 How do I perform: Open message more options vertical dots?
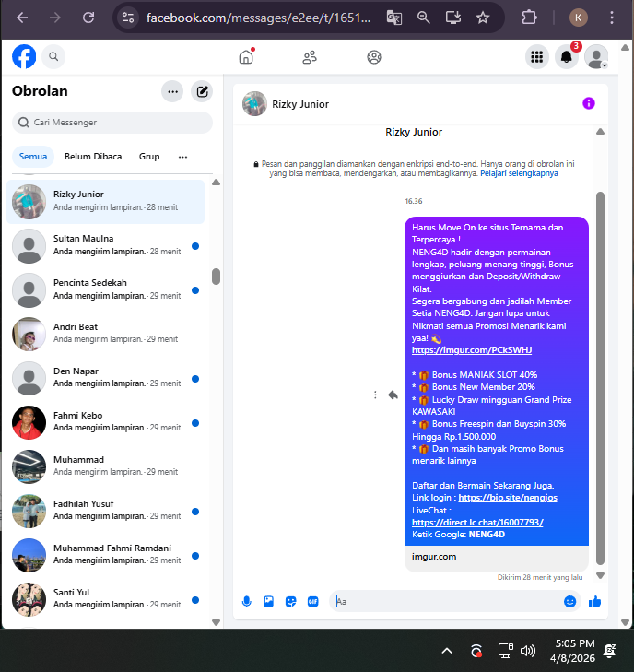[x=375, y=395]
